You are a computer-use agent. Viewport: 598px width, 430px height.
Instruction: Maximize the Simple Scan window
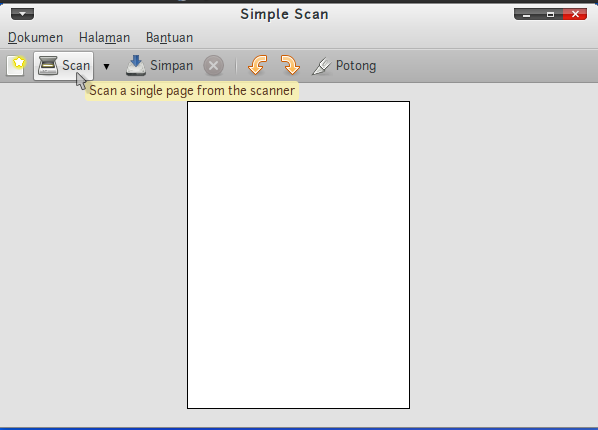(550, 14)
